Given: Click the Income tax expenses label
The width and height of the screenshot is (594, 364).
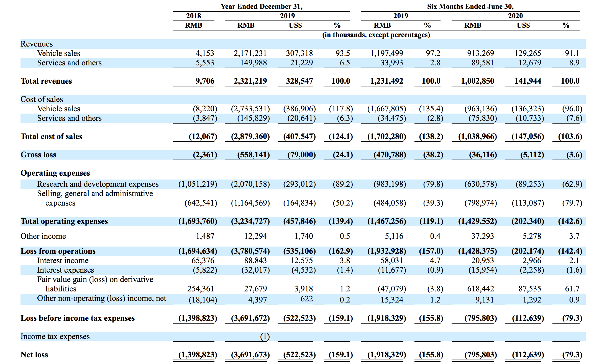Looking at the screenshot, I should pos(55,336).
